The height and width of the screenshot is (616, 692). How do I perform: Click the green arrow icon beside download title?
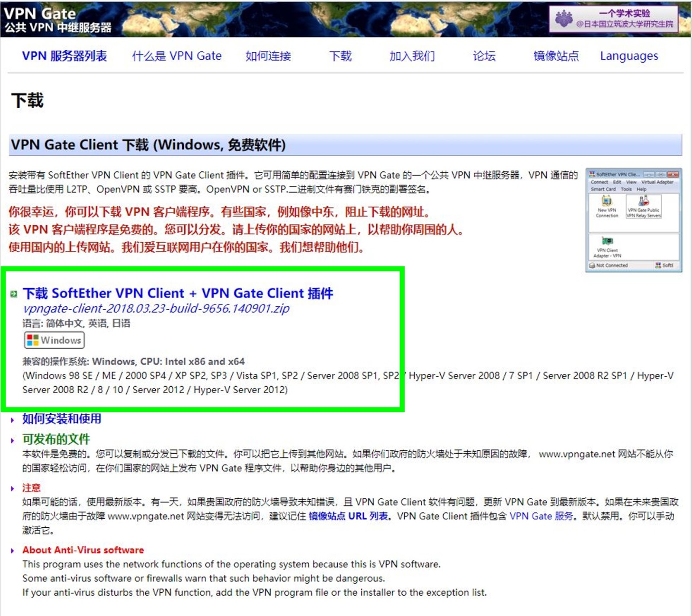point(14,294)
